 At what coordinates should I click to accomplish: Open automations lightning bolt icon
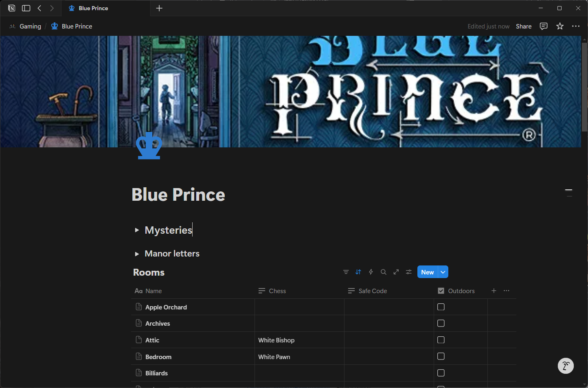(x=371, y=272)
